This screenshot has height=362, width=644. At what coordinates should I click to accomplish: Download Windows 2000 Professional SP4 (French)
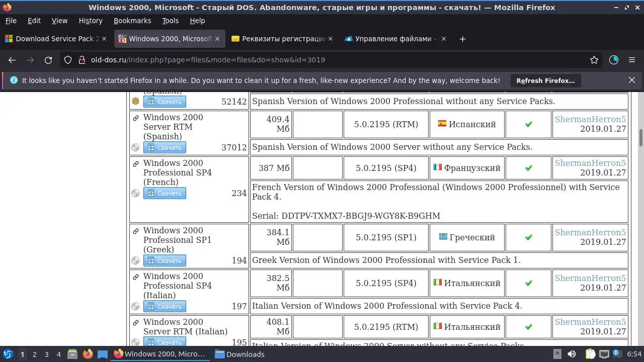click(165, 193)
